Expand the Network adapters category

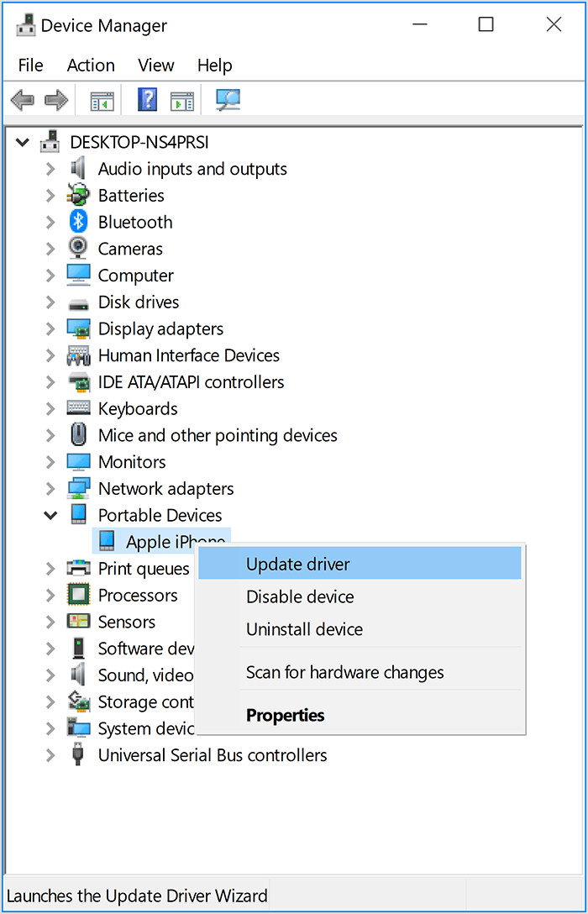[51, 489]
